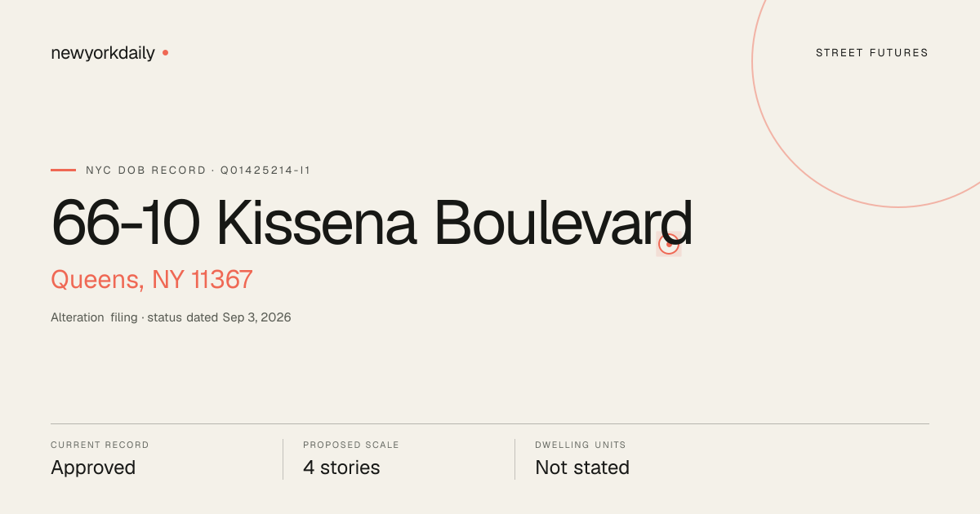Click the orange dot beside newyorkdaily
980x514 pixels.
click(165, 53)
